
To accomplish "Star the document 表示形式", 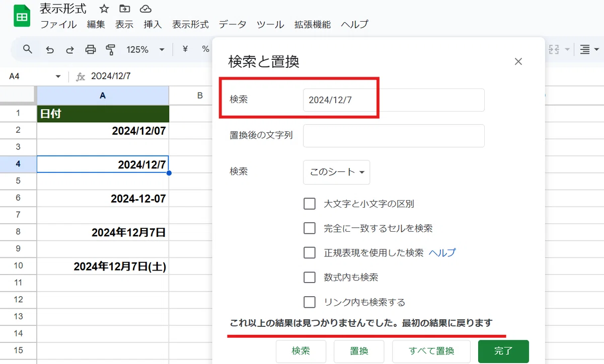I will pyautogui.click(x=104, y=9).
